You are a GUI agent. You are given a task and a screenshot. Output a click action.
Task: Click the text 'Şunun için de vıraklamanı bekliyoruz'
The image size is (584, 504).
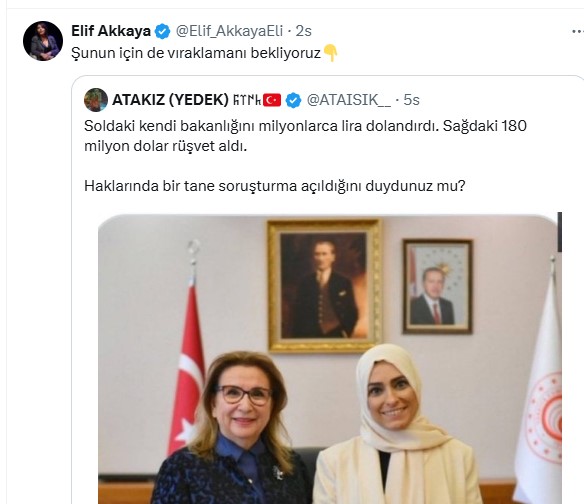click(x=196, y=53)
